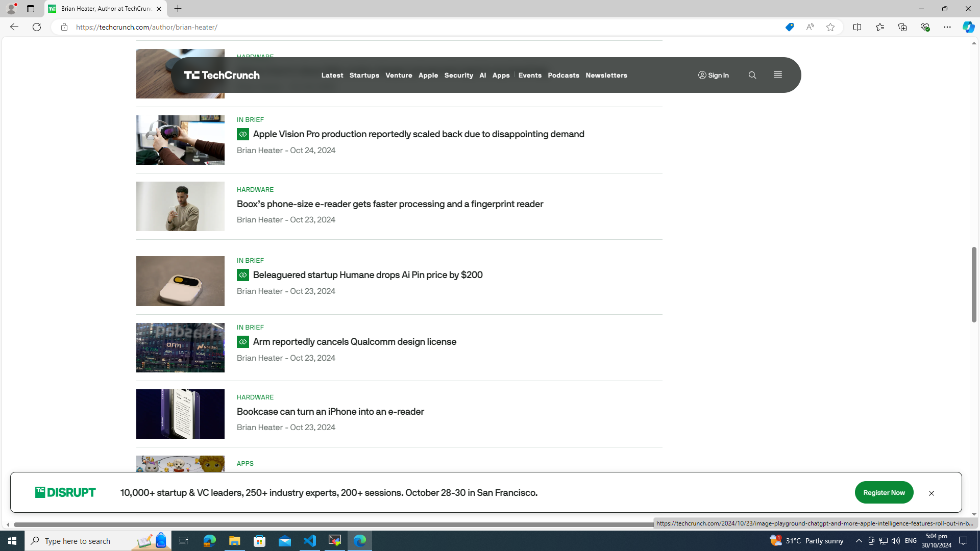980x551 pixels.
Task: View site information lock icon
Action: 64,27
